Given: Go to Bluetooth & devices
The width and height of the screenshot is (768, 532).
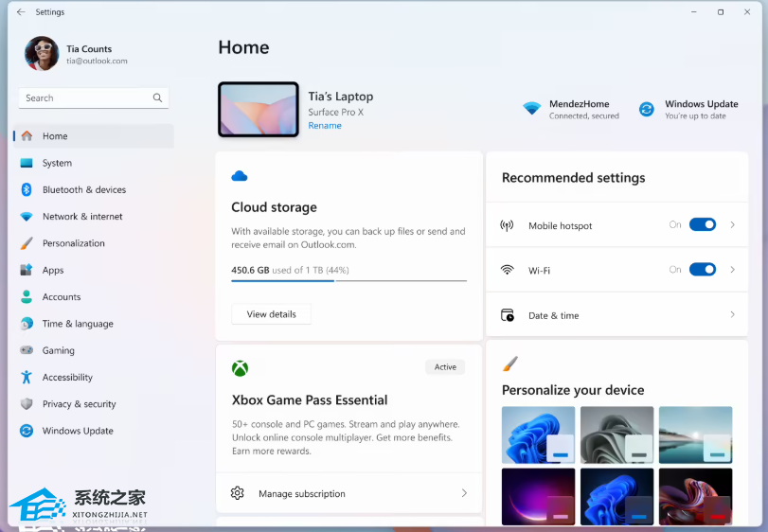Looking at the screenshot, I should (x=94, y=189).
